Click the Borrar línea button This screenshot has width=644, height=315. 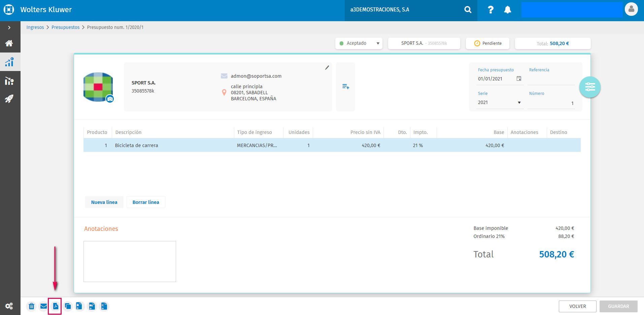click(x=146, y=202)
